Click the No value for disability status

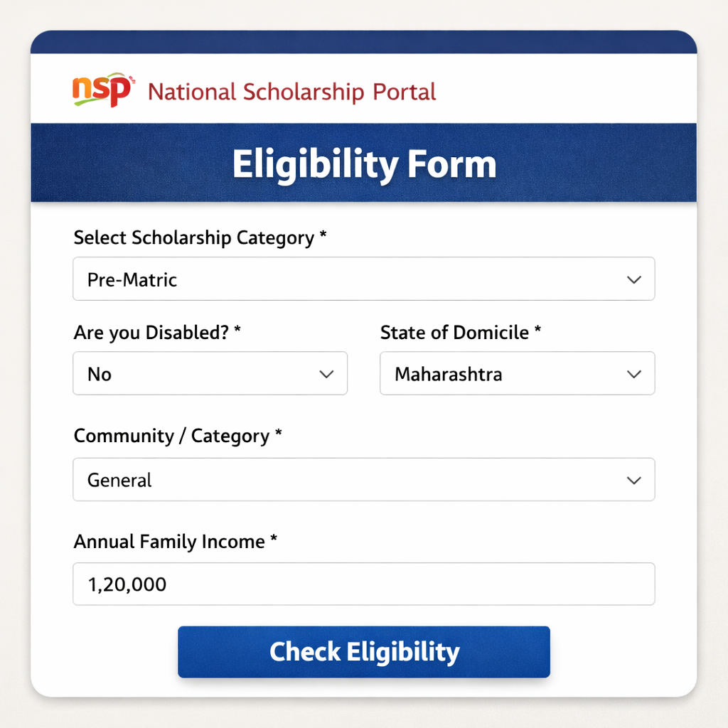click(x=99, y=373)
